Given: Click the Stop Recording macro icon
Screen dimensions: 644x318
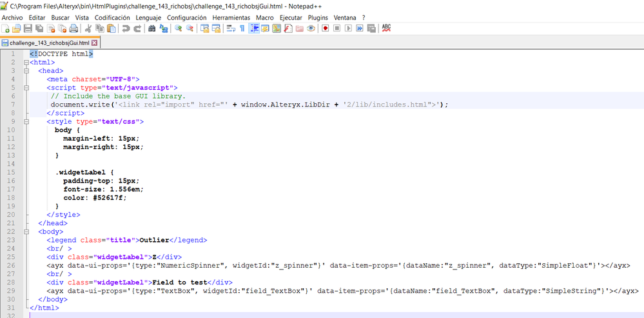Looking at the screenshot, I should [x=337, y=28].
